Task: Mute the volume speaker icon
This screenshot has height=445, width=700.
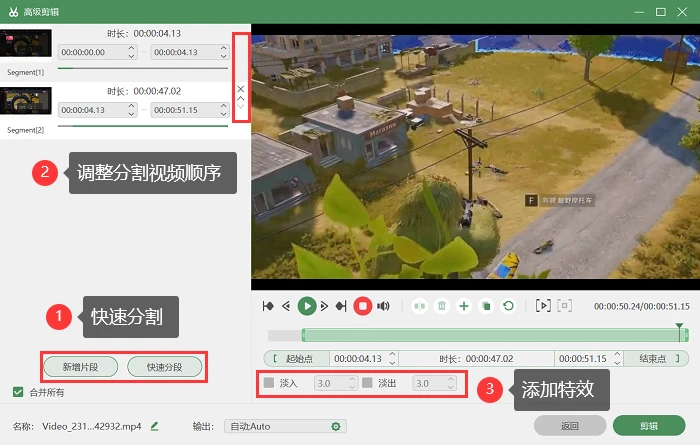Action: (x=383, y=306)
